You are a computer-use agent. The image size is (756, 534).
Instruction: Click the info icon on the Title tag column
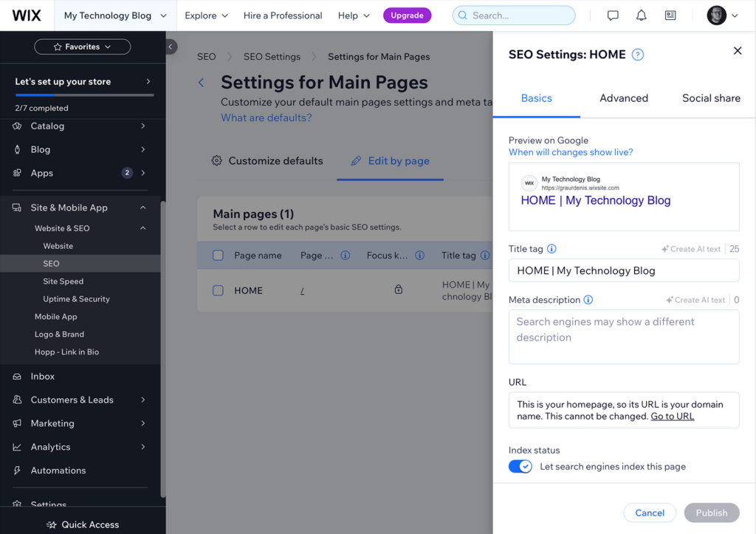pos(485,255)
